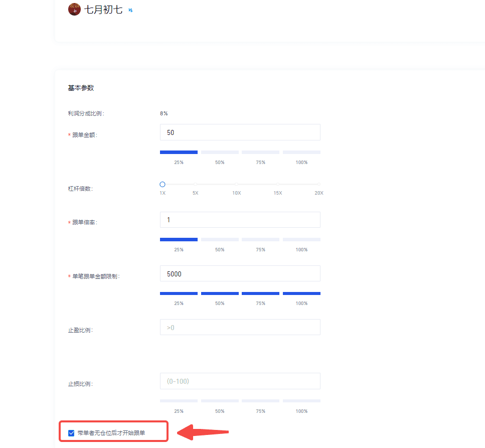Click the small badge icon beside 七月初七
The width and height of the screenshot is (485, 448).
coord(130,10)
